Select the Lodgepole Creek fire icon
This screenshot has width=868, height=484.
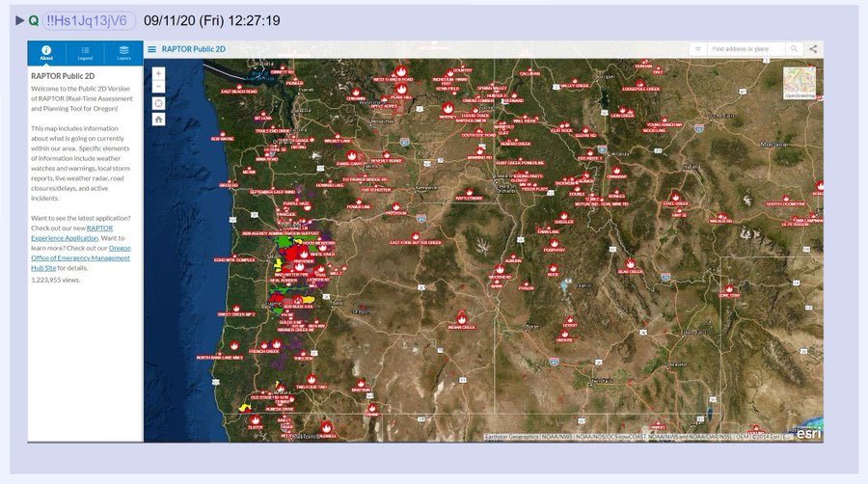[640, 83]
